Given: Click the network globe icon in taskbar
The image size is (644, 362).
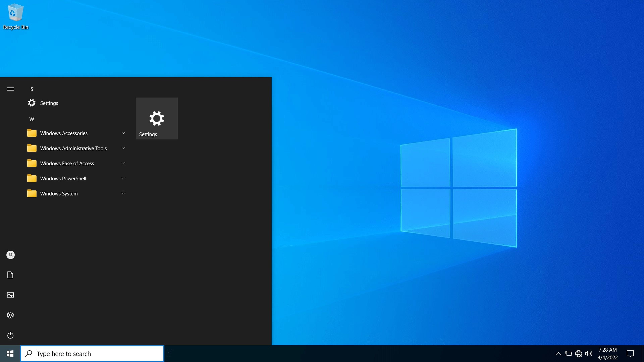Looking at the screenshot, I should coord(578,353).
